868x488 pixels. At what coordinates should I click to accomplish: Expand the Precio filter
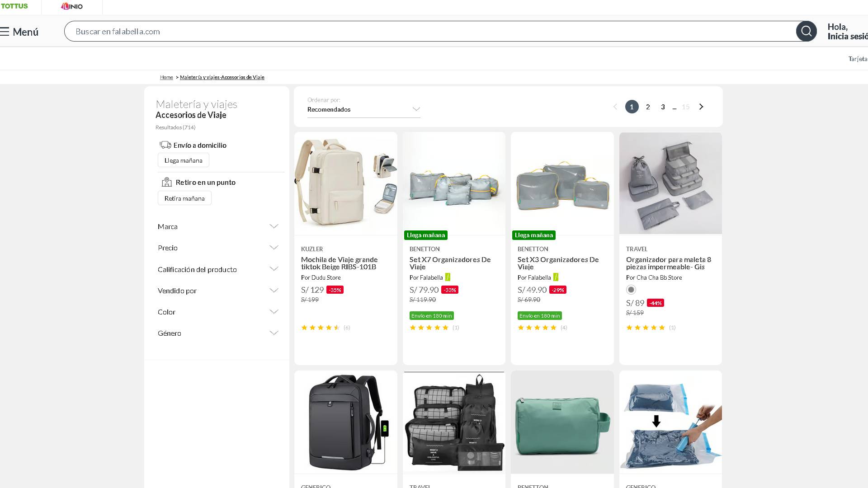(x=218, y=248)
